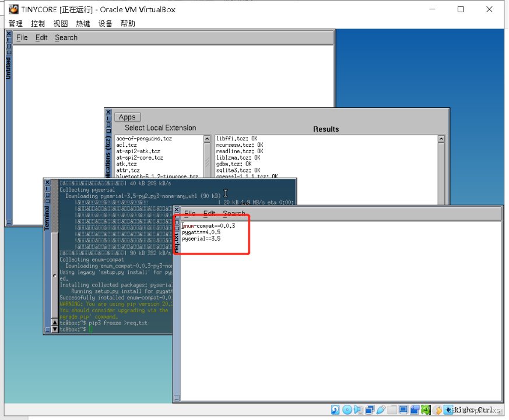Open the File menu in the req.txt editor
The width and height of the screenshot is (509, 420).
click(x=189, y=213)
